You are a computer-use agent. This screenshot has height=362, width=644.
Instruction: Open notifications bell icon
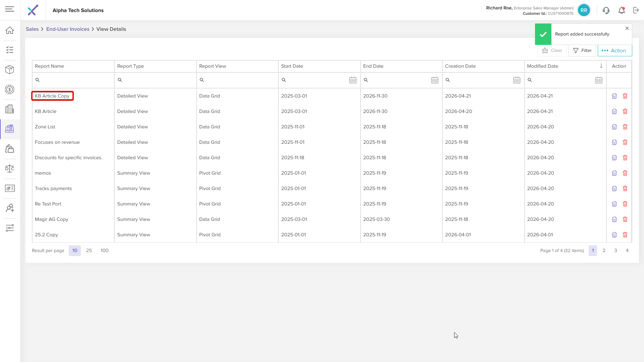tap(622, 10)
